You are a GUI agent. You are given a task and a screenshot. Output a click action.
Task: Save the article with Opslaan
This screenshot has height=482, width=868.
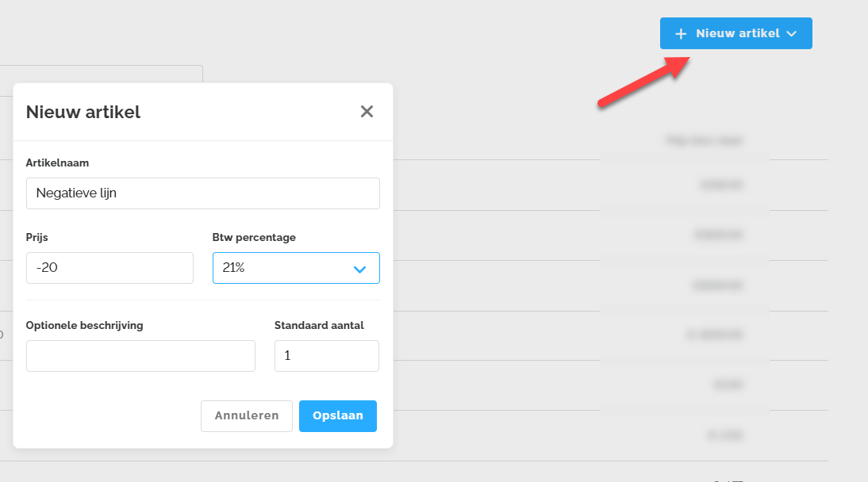click(338, 415)
